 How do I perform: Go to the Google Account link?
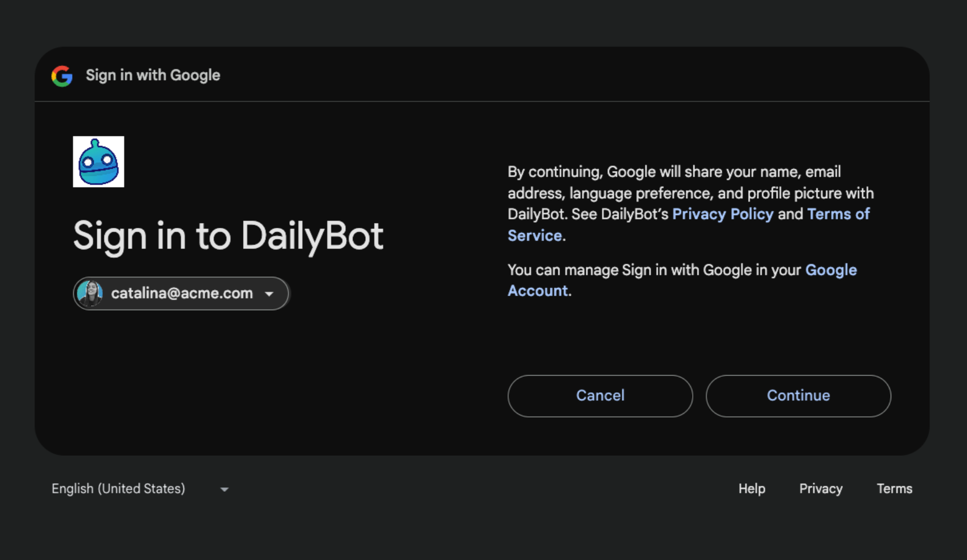830,270
